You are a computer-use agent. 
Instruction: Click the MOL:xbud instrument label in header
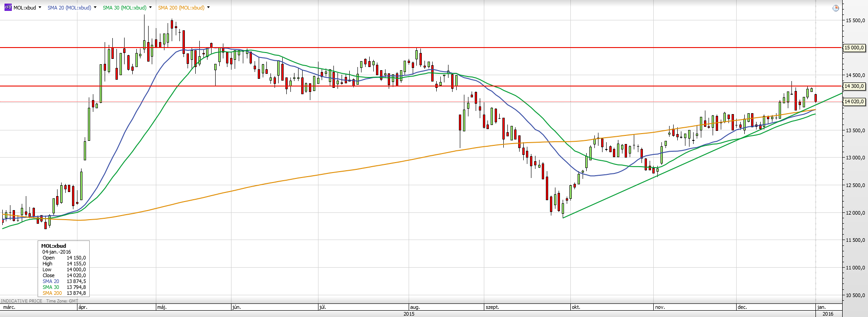(25, 8)
